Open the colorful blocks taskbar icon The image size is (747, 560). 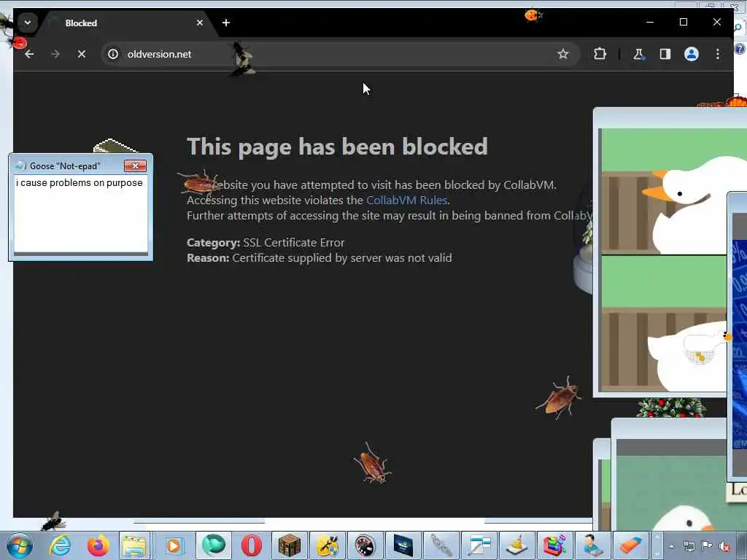pyautogui.click(x=554, y=545)
